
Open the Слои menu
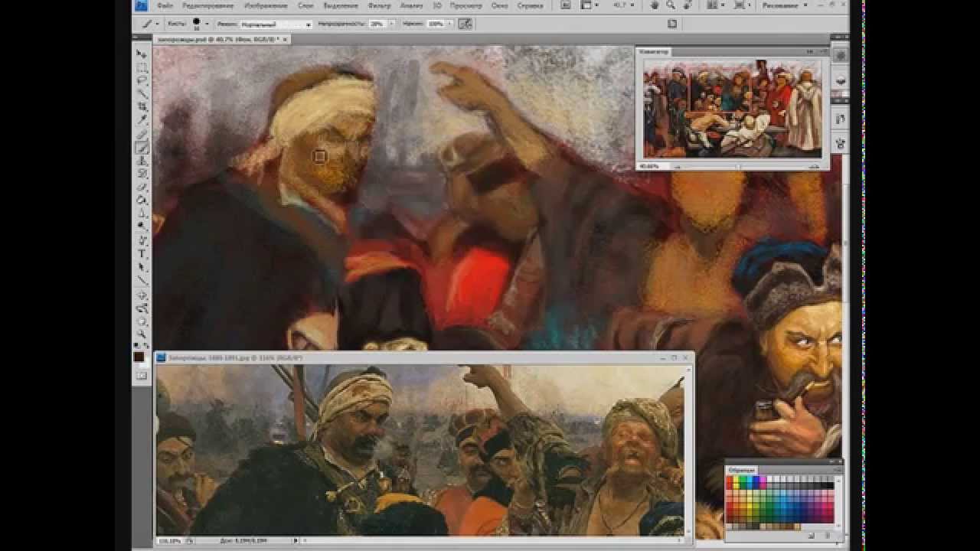point(305,5)
